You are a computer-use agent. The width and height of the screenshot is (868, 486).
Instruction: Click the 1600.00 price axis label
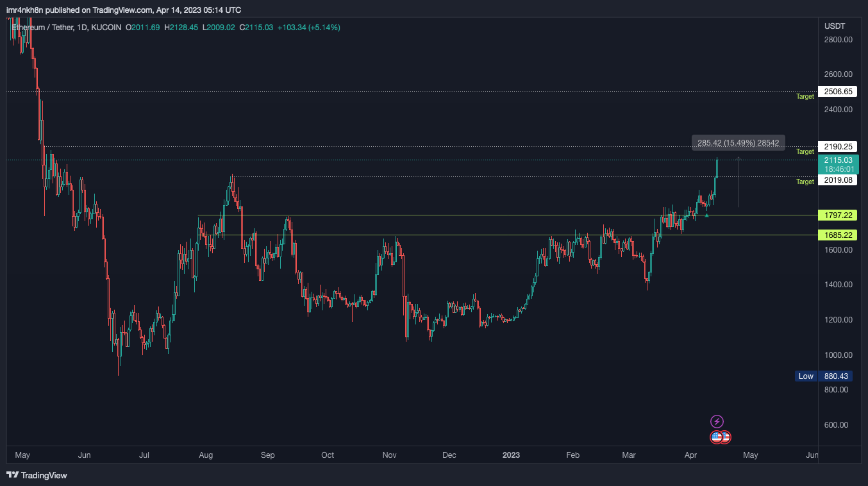coord(838,250)
